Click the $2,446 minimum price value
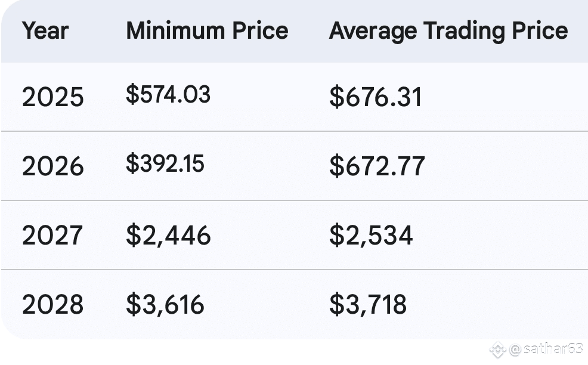The height and width of the screenshot is (365, 588). [x=168, y=235]
